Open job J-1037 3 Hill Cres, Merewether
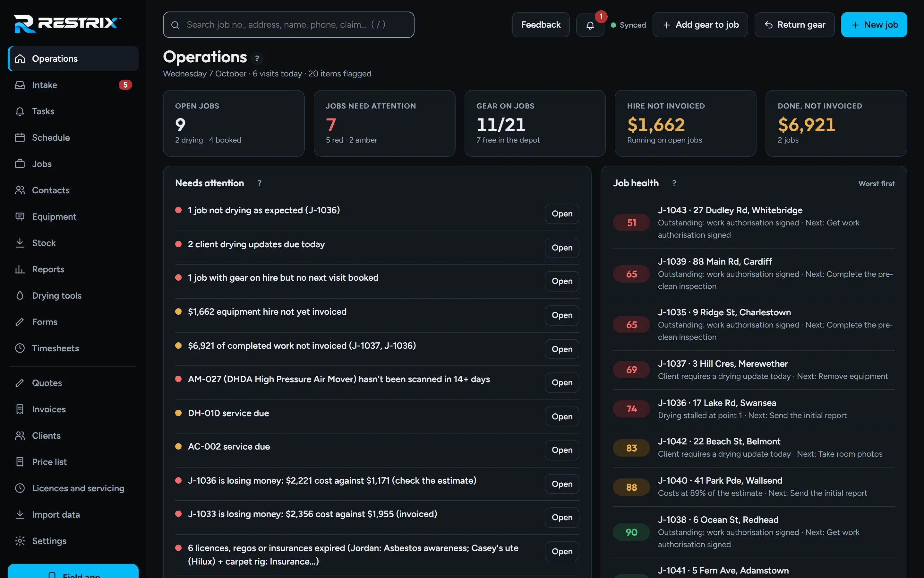Image resolution: width=924 pixels, height=578 pixels. (x=754, y=370)
